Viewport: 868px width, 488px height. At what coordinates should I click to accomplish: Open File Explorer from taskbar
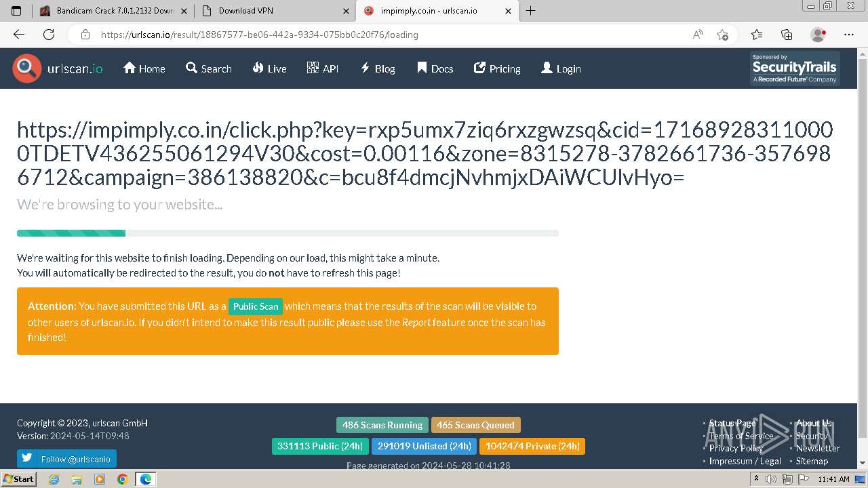[x=77, y=479]
